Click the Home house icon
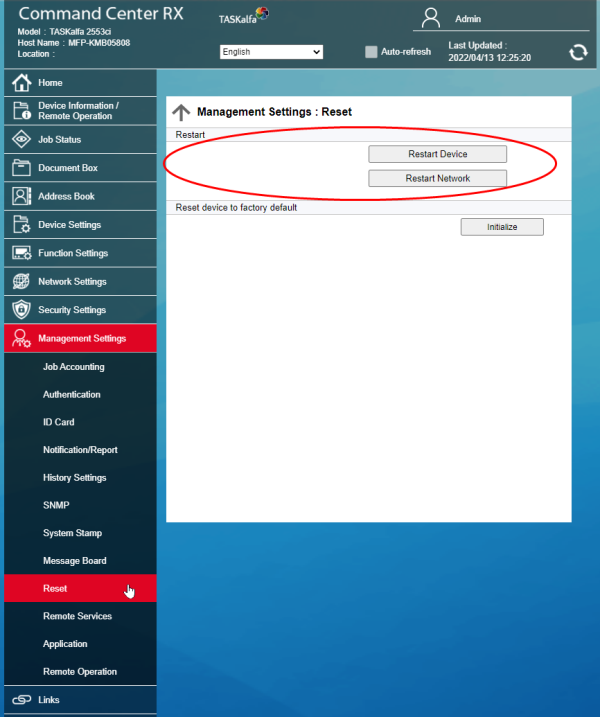The height and width of the screenshot is (717, 600). coord(21,83)
